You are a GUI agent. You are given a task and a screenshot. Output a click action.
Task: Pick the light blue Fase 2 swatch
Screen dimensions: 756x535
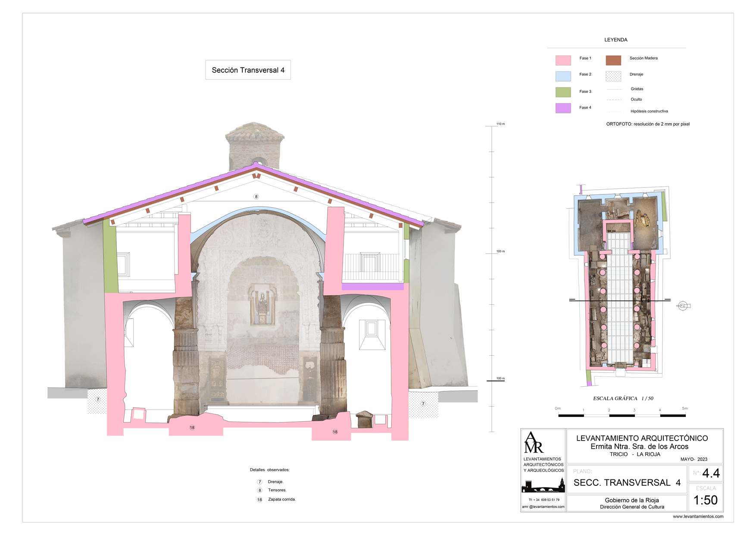[563, 76]
